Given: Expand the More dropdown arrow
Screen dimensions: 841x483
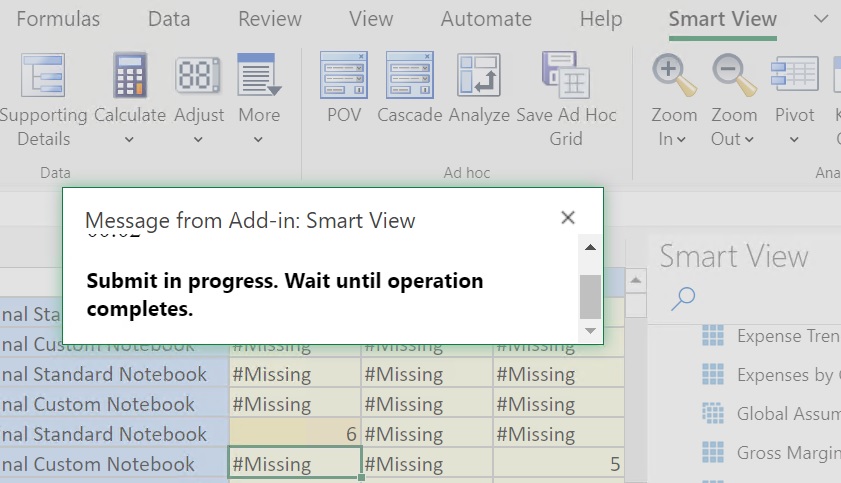Looking at the screenshot, I should coord(258,140).
